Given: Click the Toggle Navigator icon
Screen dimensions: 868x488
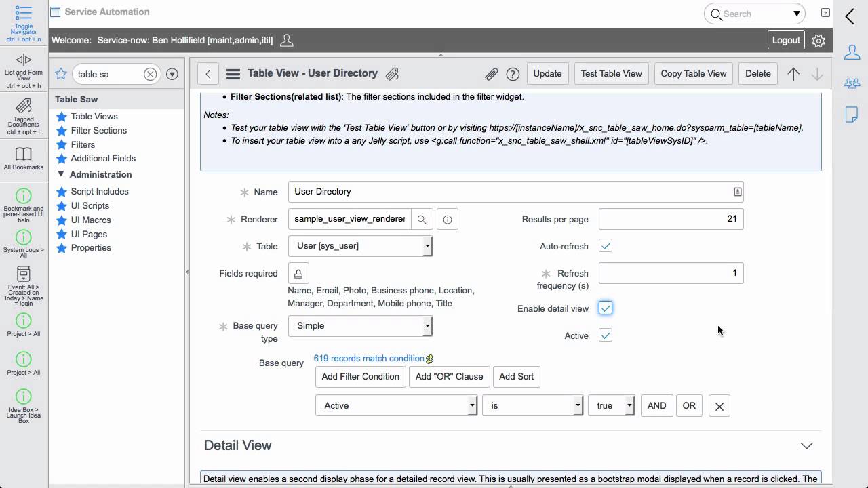Looking at the screenshot, I should click(24, 14).
